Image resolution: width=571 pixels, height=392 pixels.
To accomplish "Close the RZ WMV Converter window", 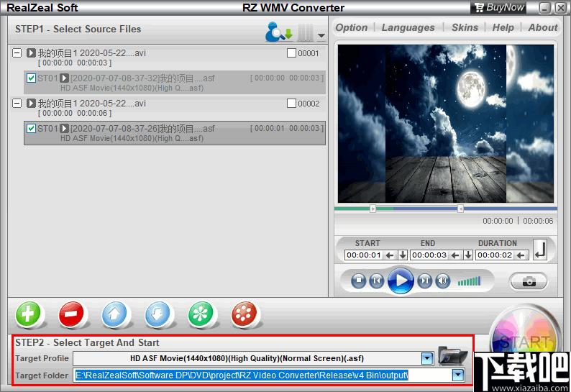I will (x=560, y=8).
